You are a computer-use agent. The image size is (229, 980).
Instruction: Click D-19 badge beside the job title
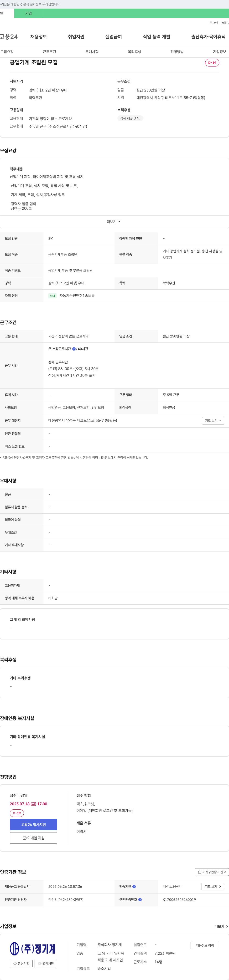tap(212, 63)
